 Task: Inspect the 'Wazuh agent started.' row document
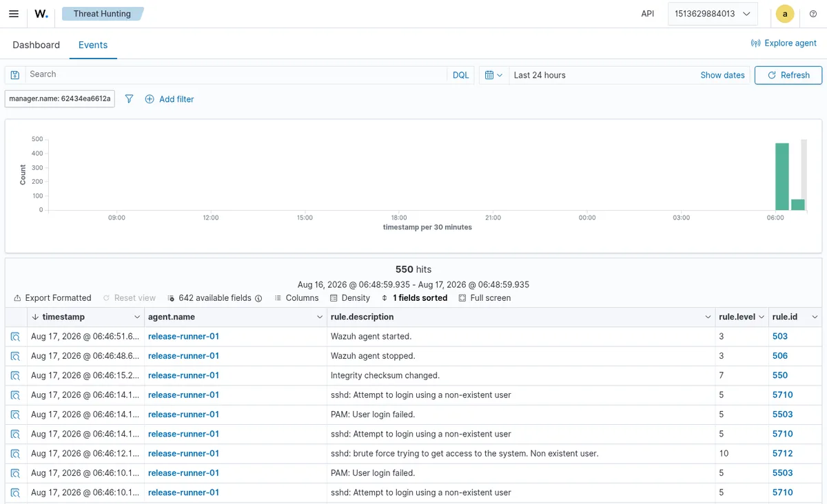point(15,337)
